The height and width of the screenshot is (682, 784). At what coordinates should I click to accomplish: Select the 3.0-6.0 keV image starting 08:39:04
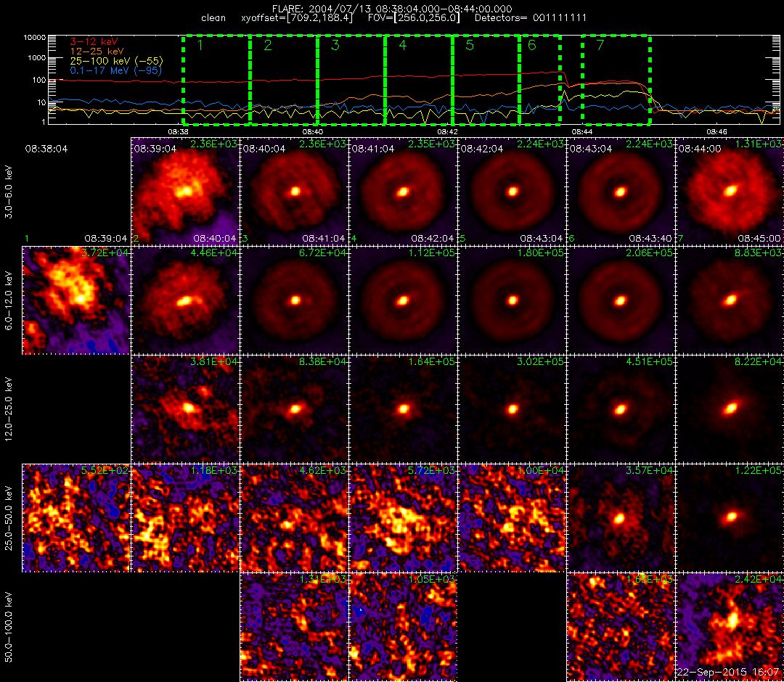185,192
